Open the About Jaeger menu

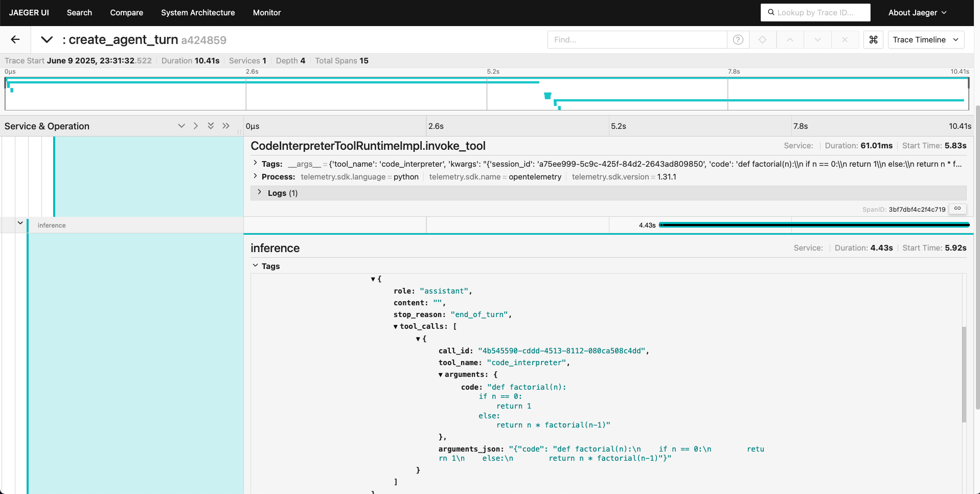[x=917, y=12]
